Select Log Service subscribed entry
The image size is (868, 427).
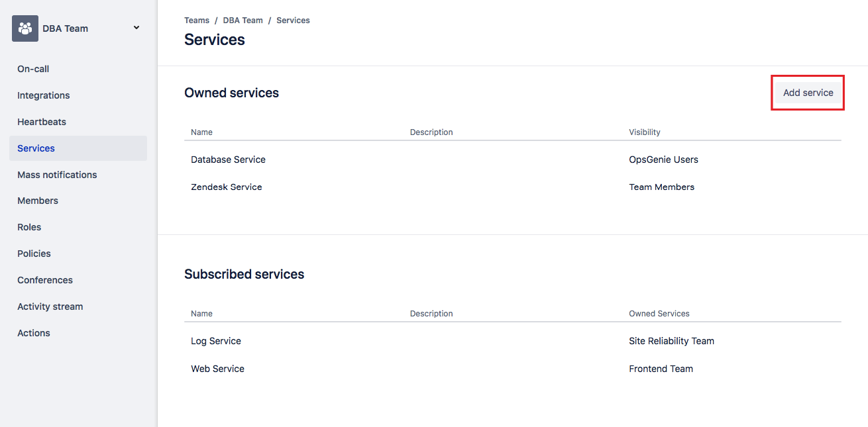click(216, 341)
